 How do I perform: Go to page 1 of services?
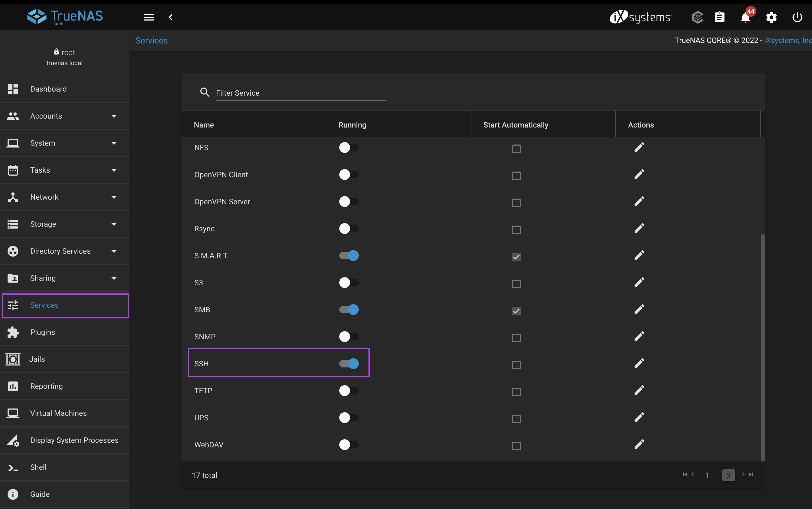point(707,475)
